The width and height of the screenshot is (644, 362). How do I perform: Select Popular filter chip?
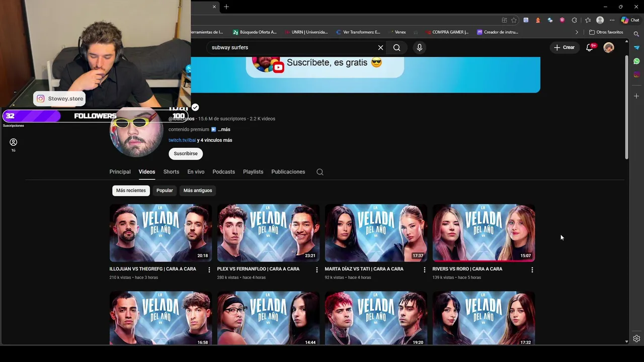165,191
